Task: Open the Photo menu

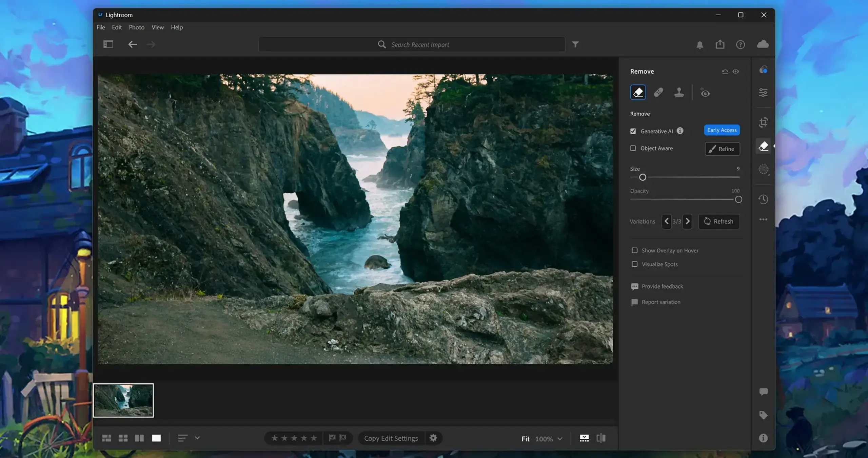Action: [x=136, y=27]
